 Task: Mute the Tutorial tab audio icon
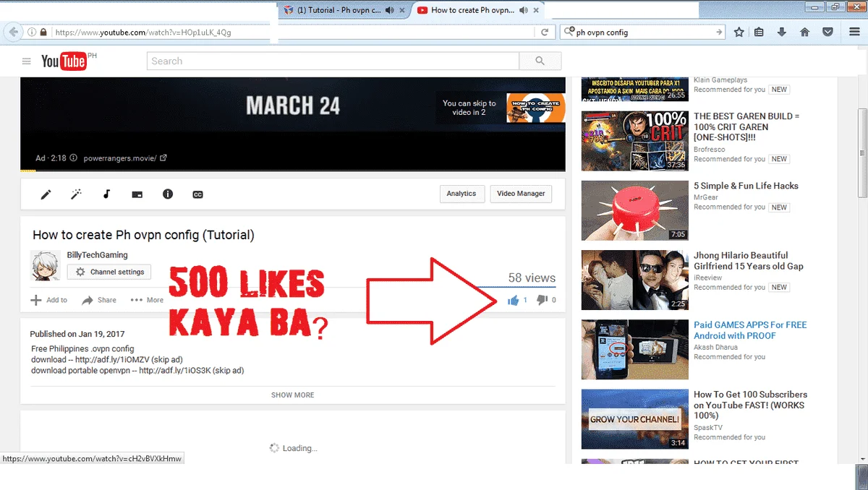click(x=390, y=10)
